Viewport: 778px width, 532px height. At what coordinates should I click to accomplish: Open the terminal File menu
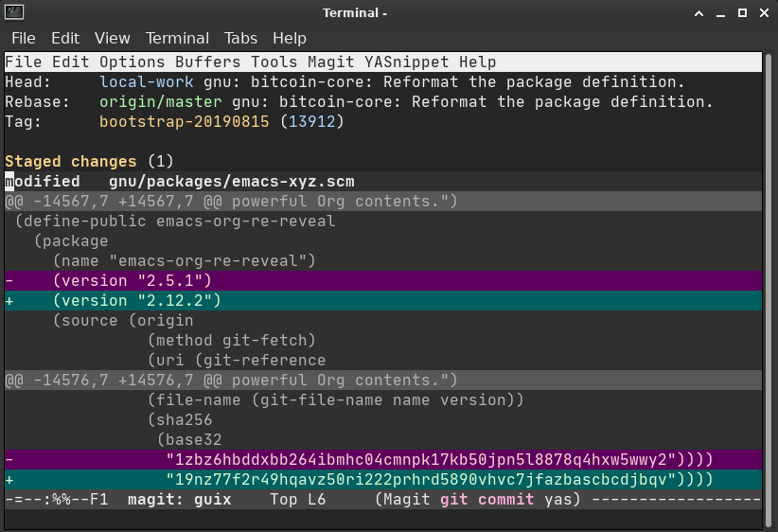click(x=24, y=38)
